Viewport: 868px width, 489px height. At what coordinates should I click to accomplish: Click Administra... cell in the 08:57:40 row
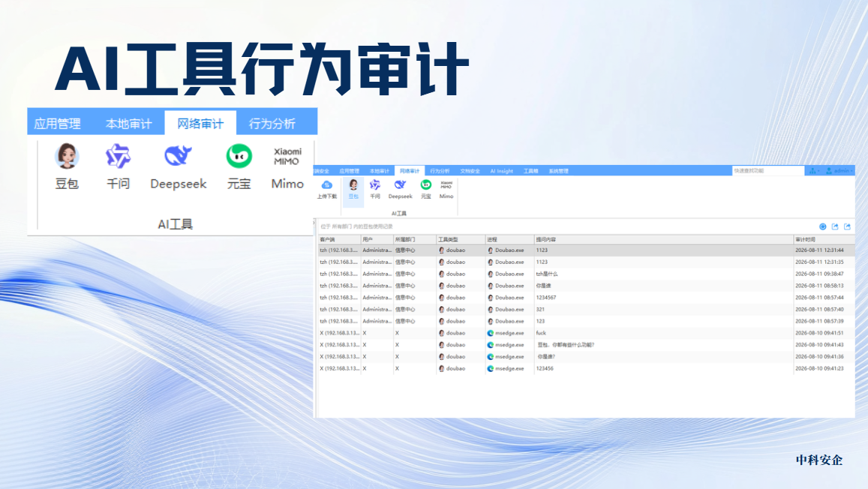[377, 310]
